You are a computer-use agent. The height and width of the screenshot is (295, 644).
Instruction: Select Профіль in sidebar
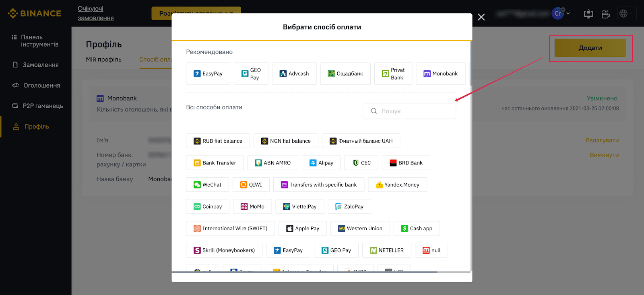pyautogui.click(x=31, y=126)
